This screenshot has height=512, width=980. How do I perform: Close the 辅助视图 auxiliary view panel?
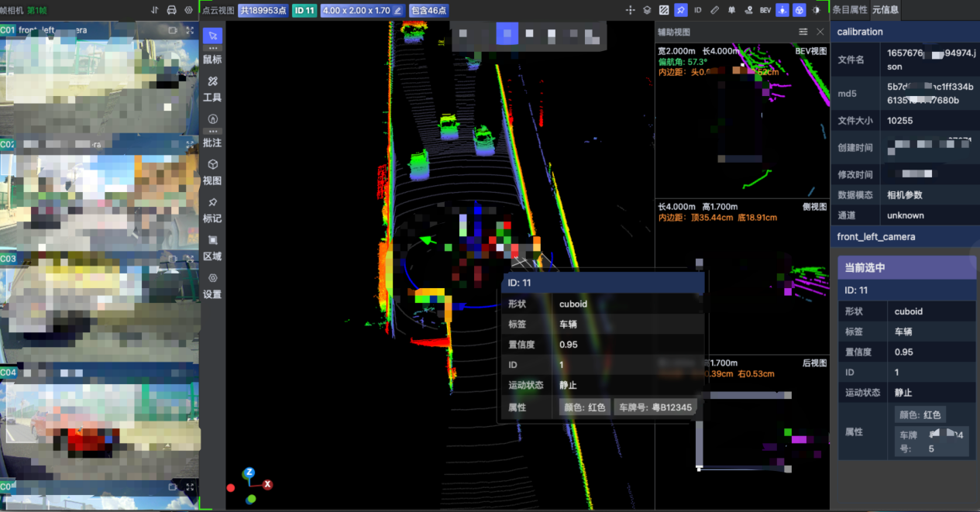click(820, 32)
